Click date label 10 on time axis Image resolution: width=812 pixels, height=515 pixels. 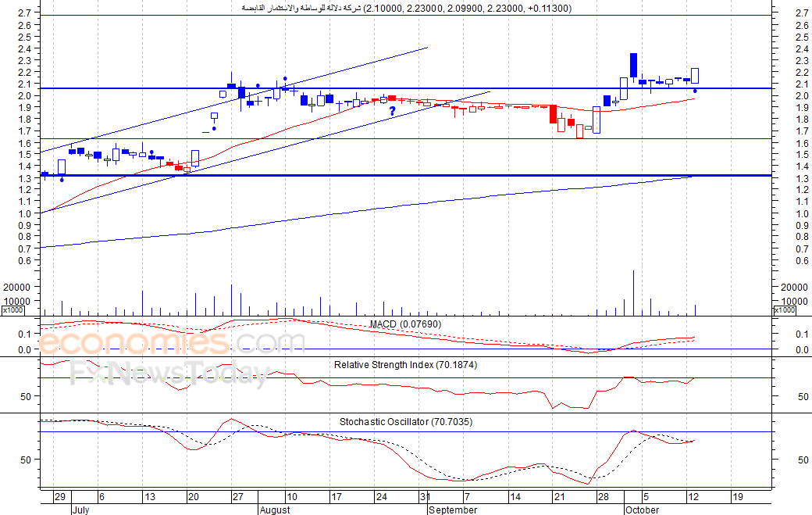pos(292,497)
